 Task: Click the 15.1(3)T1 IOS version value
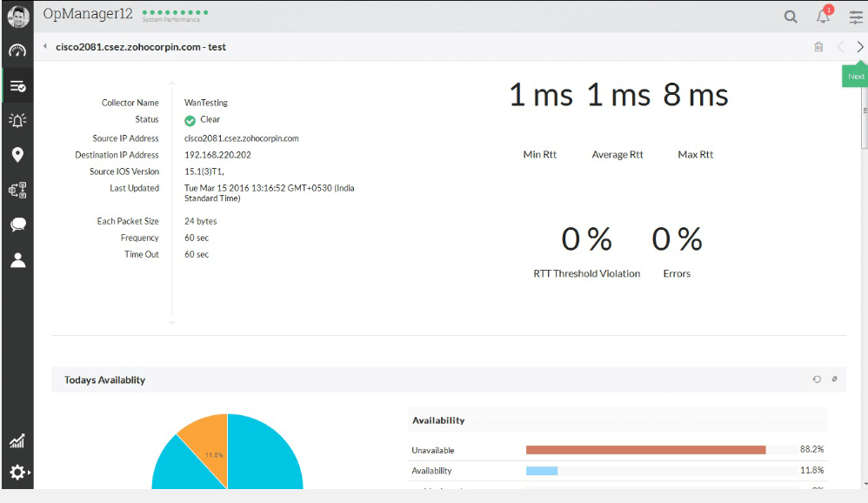pos(204,171)
